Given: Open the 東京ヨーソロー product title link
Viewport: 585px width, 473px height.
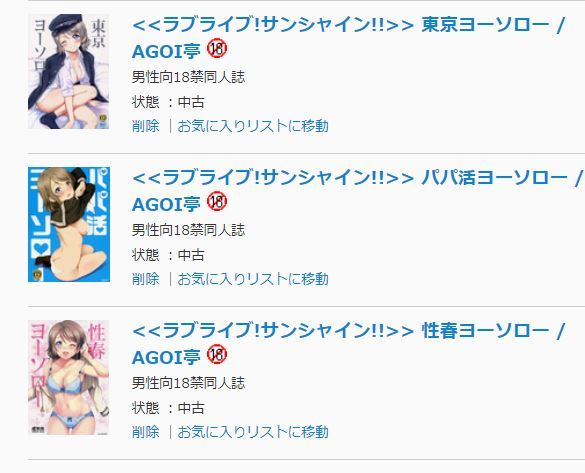Looking at the screenshot, I should [348, 38].
